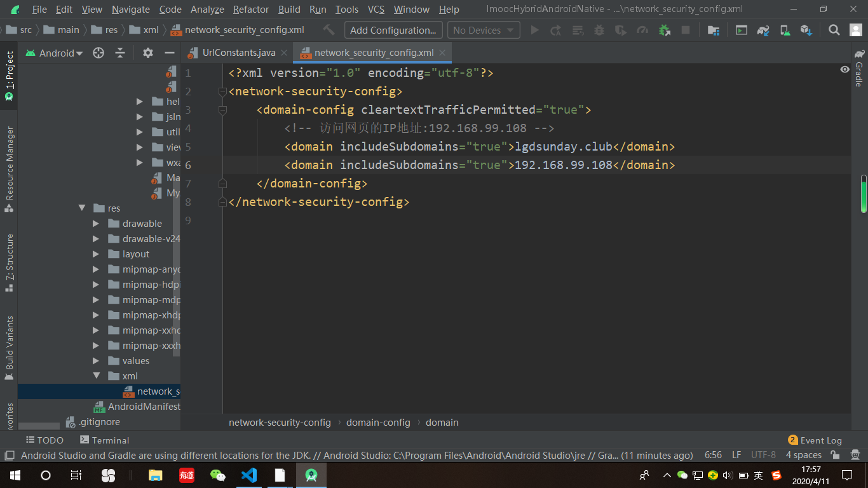Click the Debug app bug icon
868x488 pixels.
599,30
